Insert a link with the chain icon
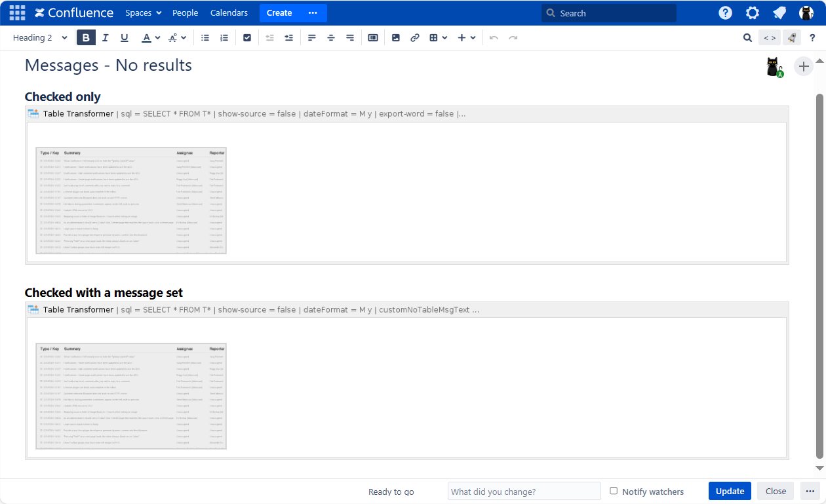The height and width of the screenshot is (504, 826). (414, 38)
